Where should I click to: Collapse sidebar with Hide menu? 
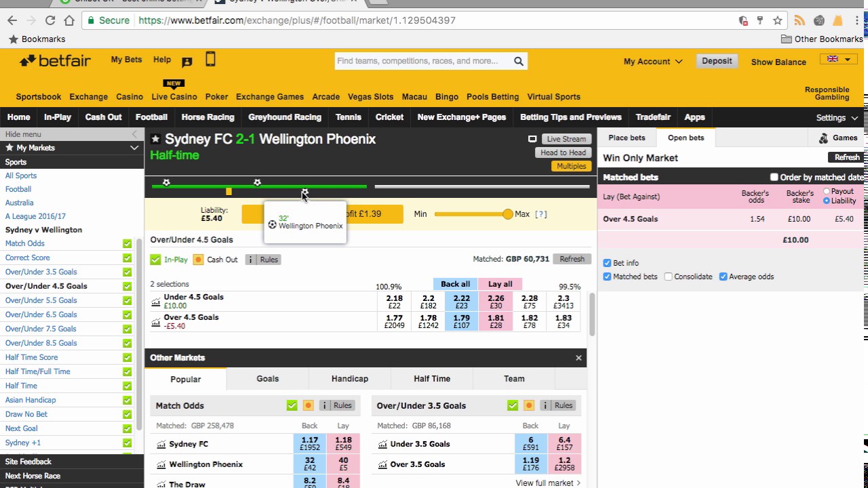[71, 134]
